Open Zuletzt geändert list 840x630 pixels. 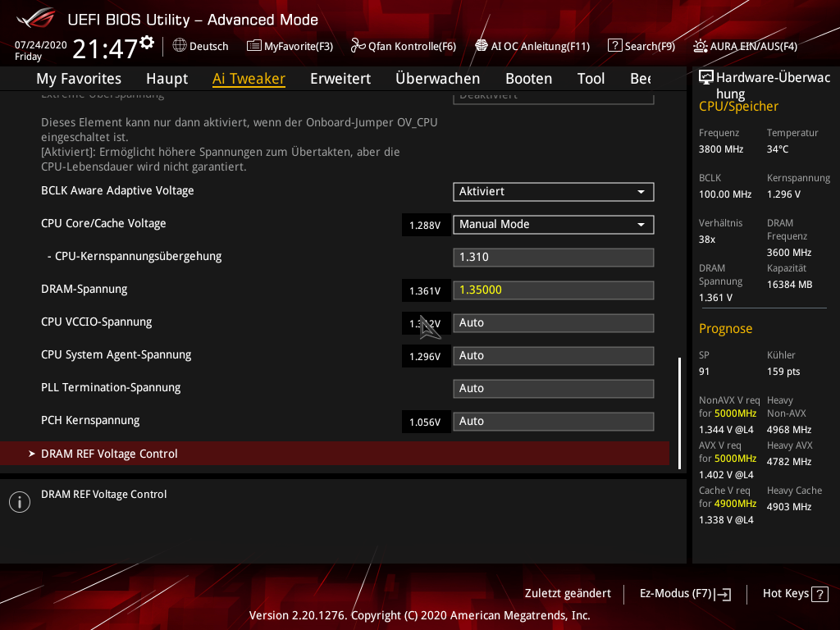point(568,594)
